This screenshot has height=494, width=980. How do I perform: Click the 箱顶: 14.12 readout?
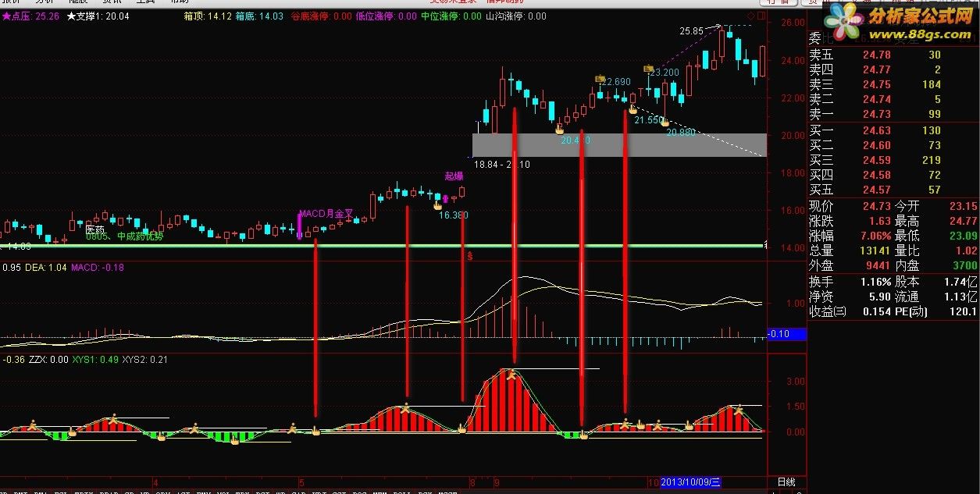(208, 16)
